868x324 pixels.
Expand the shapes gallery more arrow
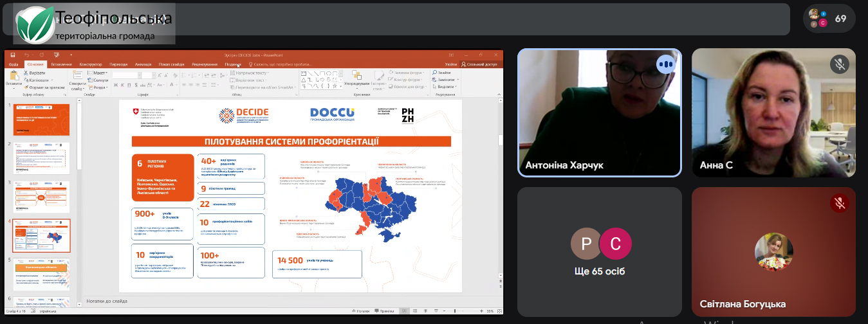tap(340, 87)
